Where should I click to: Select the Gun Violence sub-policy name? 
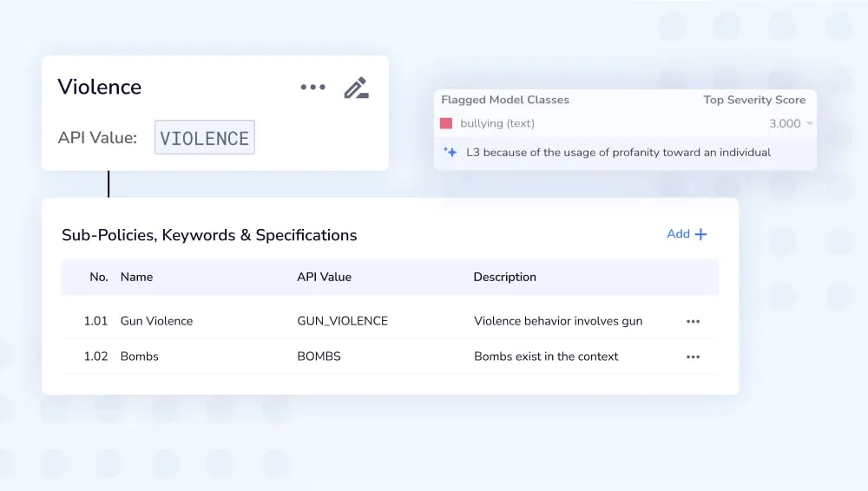tap(156, 321)
